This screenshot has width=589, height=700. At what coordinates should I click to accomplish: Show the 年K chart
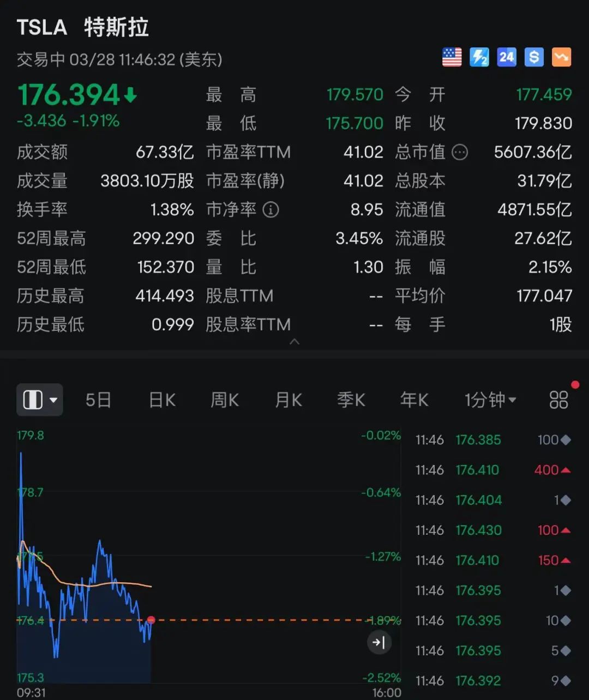pyautogui.click(x=414, y=400)
